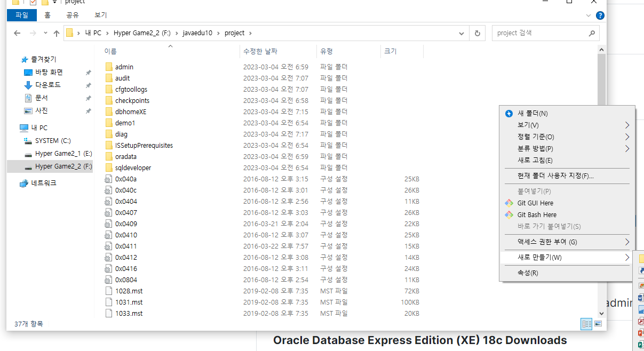Image resolution: width=644 pixels, height=351 pixels.
Task: Expand the 액세스 권한 부여 submenu
Action: (x=627, y=242)
